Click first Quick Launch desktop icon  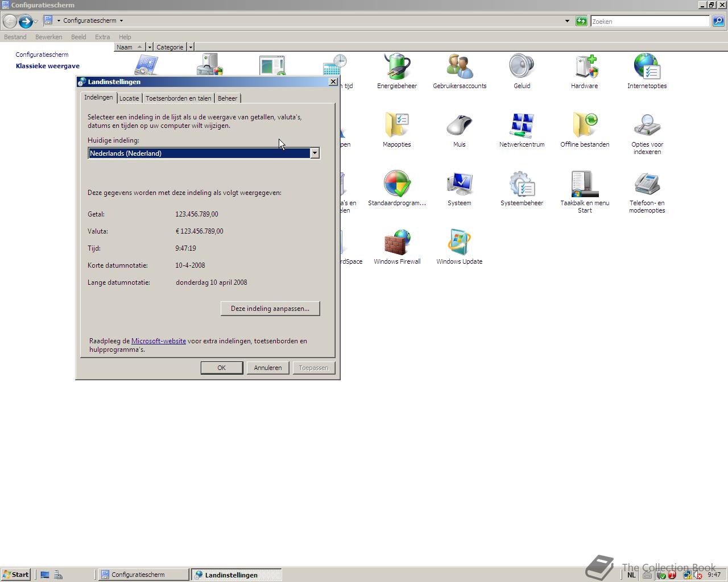click(45, 575)
